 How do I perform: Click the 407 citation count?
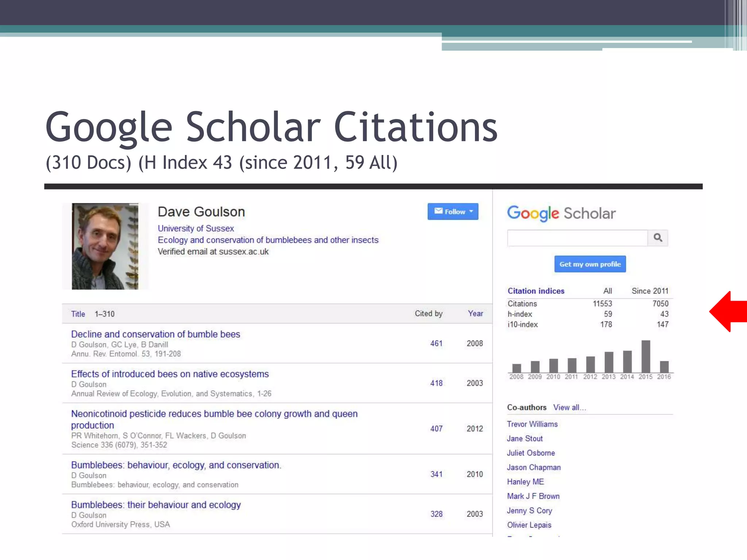point(436,429)
